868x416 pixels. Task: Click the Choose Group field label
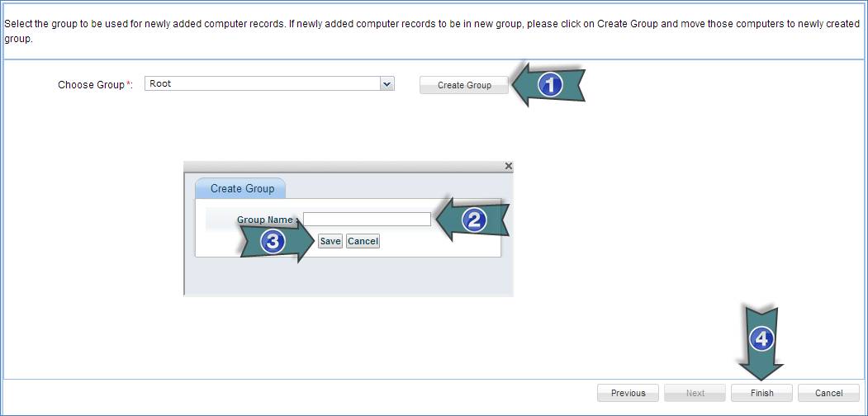point(91,85)
